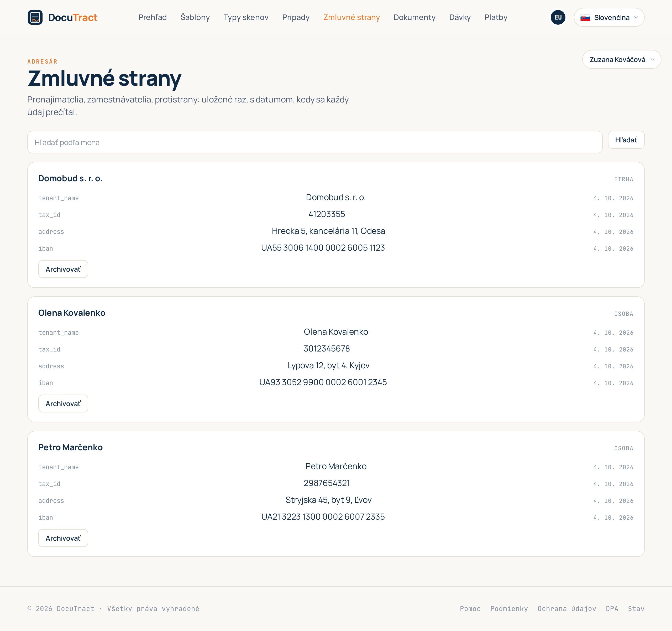Click the DocuTract brand name
This screenshot has width=672, height=631.
[x=73, y=17]
